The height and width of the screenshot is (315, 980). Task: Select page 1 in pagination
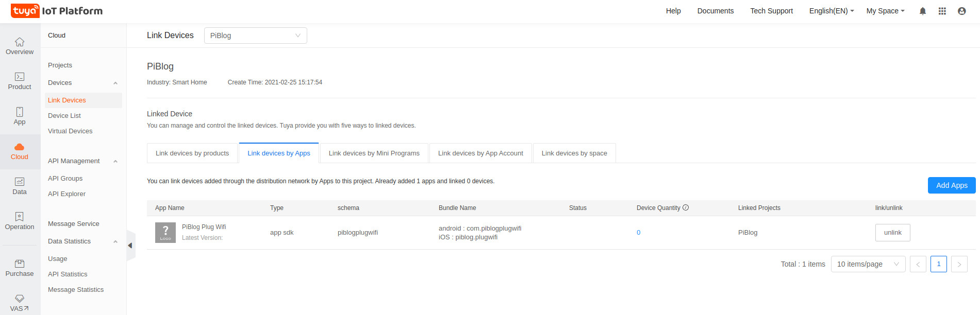[939, 264]
